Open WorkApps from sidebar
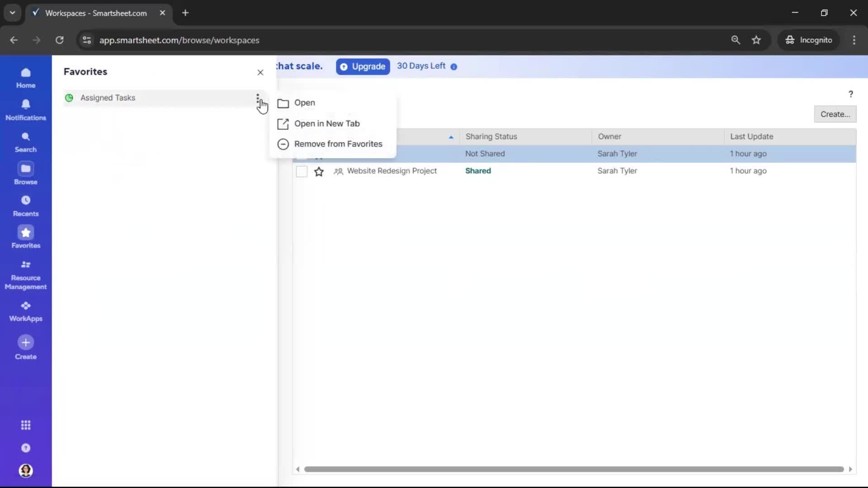The height and width of the screenshot is (488, 868). (x=26, y=311)
